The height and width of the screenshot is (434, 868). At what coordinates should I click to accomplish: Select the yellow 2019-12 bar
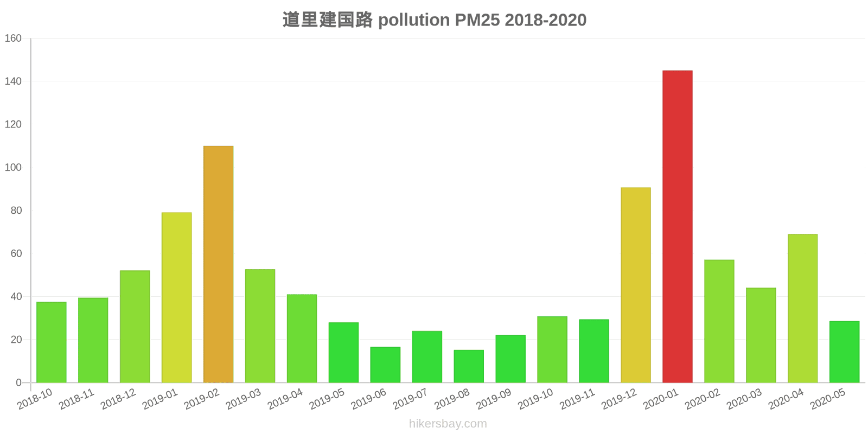(635, 285)
